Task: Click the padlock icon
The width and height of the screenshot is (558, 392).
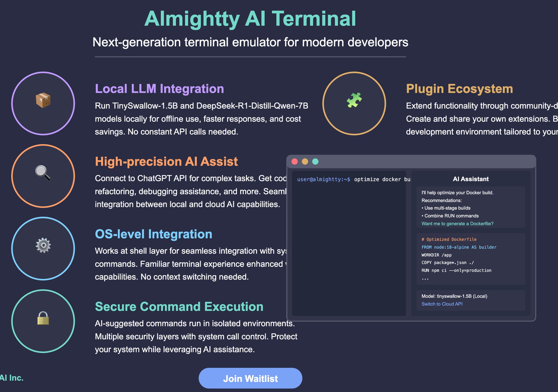Action: (43, 318)
